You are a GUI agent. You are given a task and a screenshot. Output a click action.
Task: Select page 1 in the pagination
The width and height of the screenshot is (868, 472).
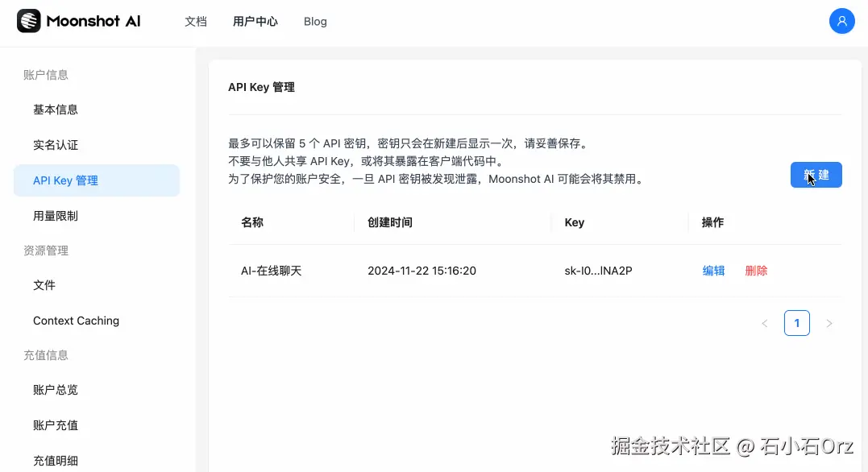click(796, 323)
